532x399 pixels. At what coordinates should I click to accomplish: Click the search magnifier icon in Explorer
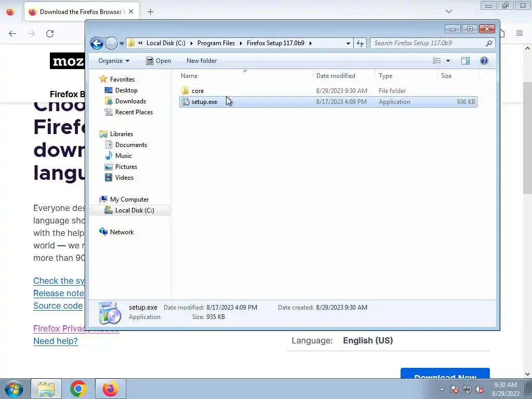pos(489,43)
